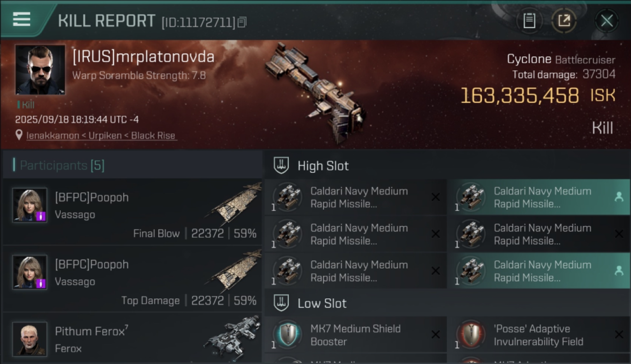
Task: Click the High Slot shield icon
Action: [x=281, y=165]
